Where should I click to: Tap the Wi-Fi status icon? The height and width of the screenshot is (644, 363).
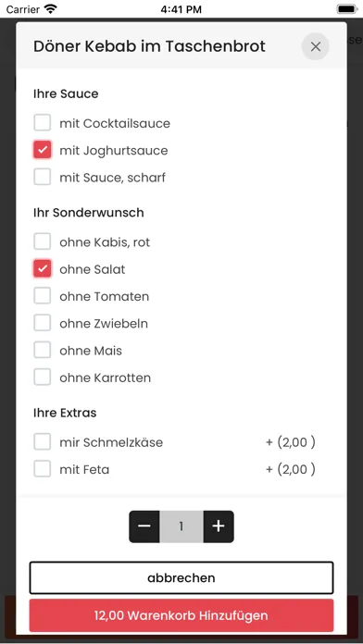51,9
